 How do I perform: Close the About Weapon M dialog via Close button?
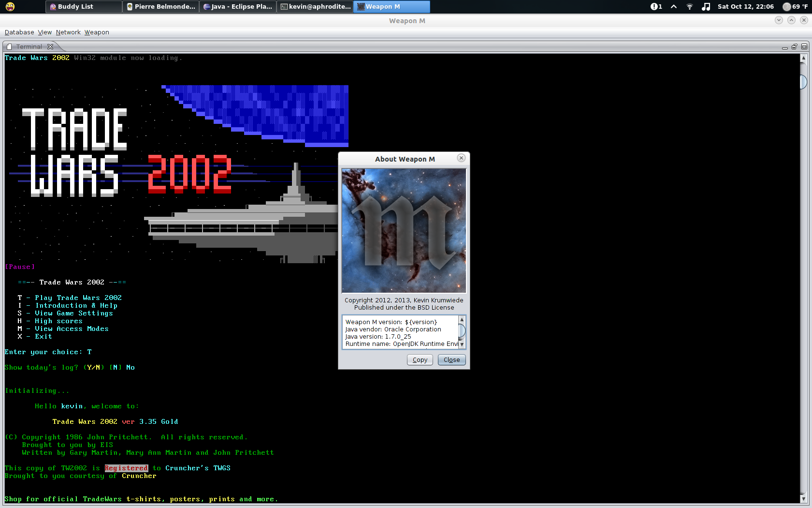(x=451, y=359)
